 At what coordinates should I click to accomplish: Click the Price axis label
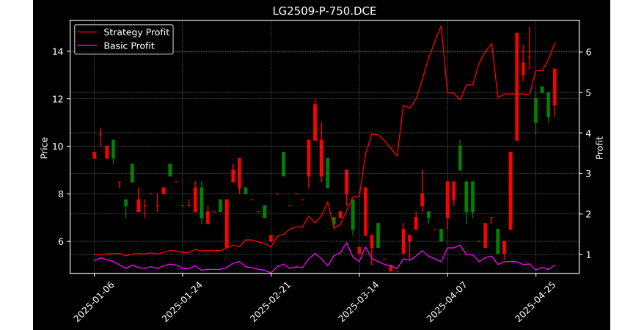click(x=44, y=148)
